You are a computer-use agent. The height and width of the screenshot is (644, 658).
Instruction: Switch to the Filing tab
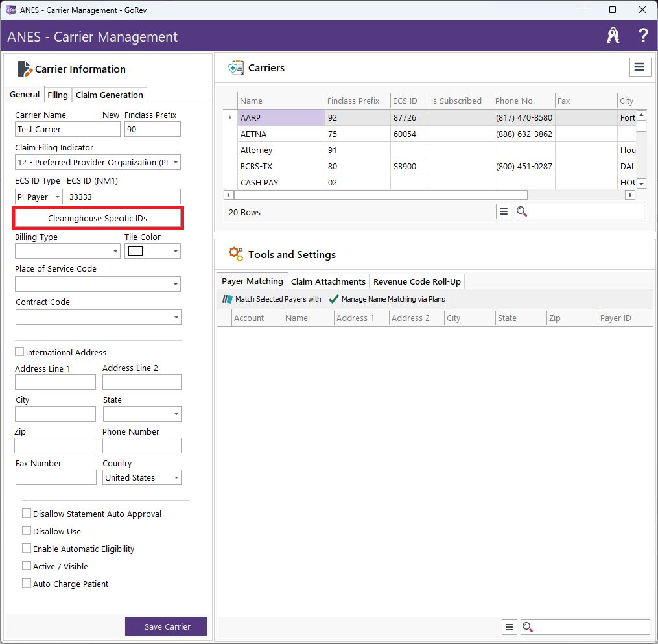point(58,95)
